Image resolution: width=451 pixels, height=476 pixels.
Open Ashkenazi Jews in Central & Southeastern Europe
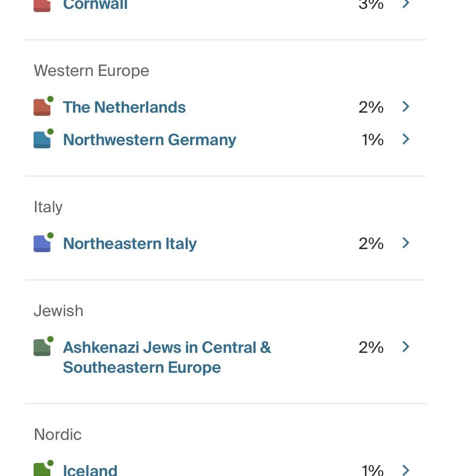click(x=166, y=357)
